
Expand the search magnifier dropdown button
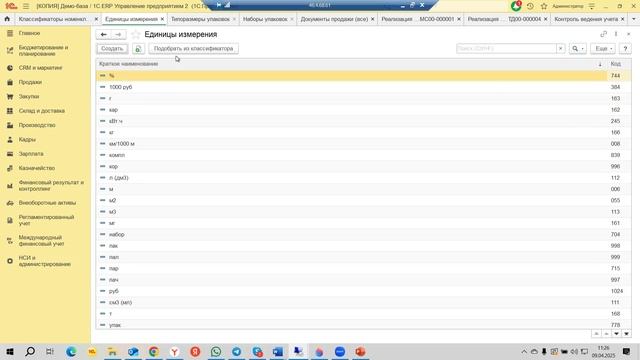(x=578, y=49)
